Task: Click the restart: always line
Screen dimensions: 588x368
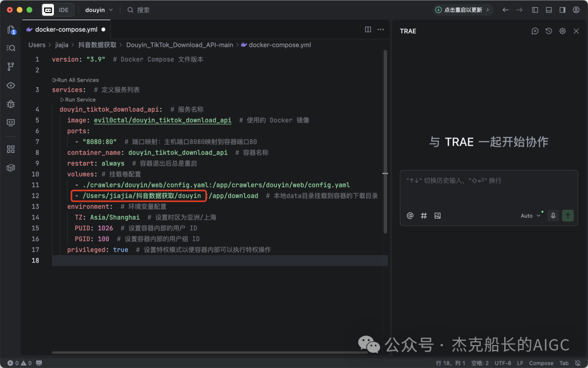Action: 96,164
